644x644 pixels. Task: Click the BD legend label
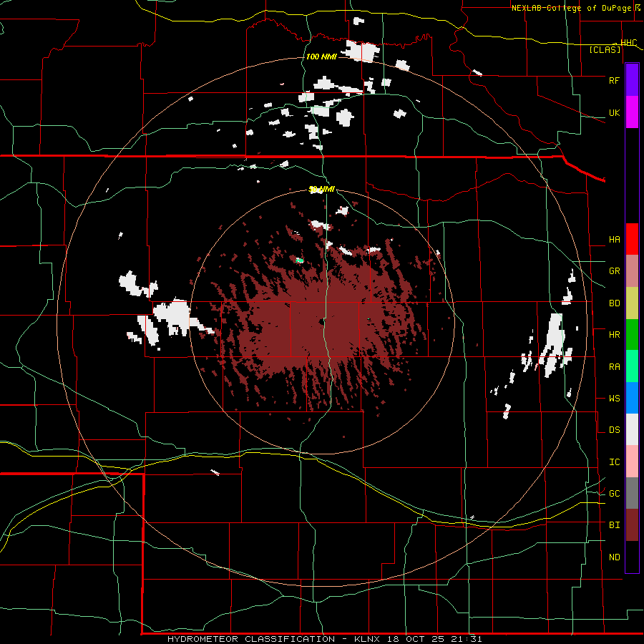pyautogui.click(x=615, y=303)
